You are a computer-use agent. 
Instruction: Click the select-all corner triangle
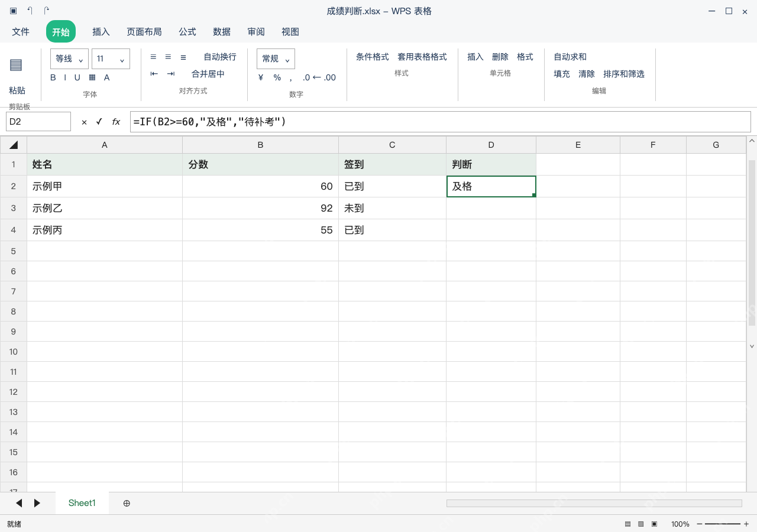[14, 145]
